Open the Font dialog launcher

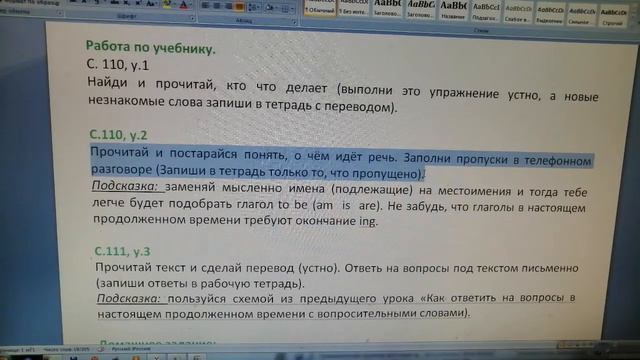tap(192, 19)
